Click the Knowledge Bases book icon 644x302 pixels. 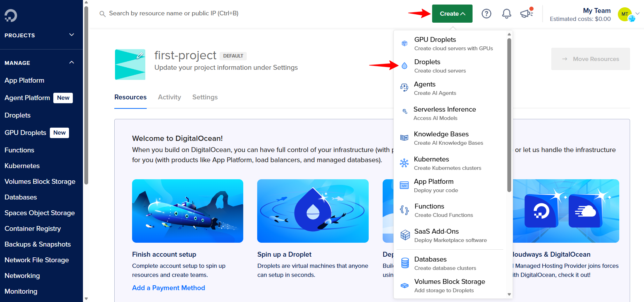pyautogui.click(x=404, y=138)
